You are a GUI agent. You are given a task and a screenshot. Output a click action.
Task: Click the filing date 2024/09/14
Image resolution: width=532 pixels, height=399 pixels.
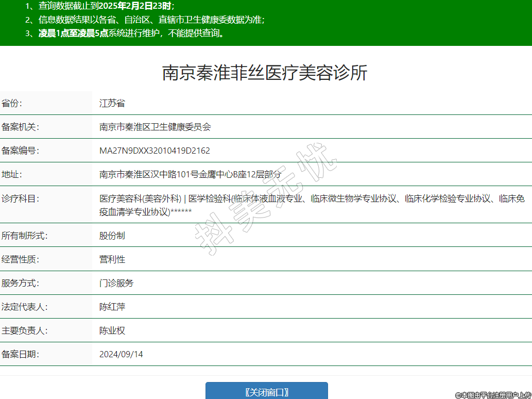click(x=121, y=354)
